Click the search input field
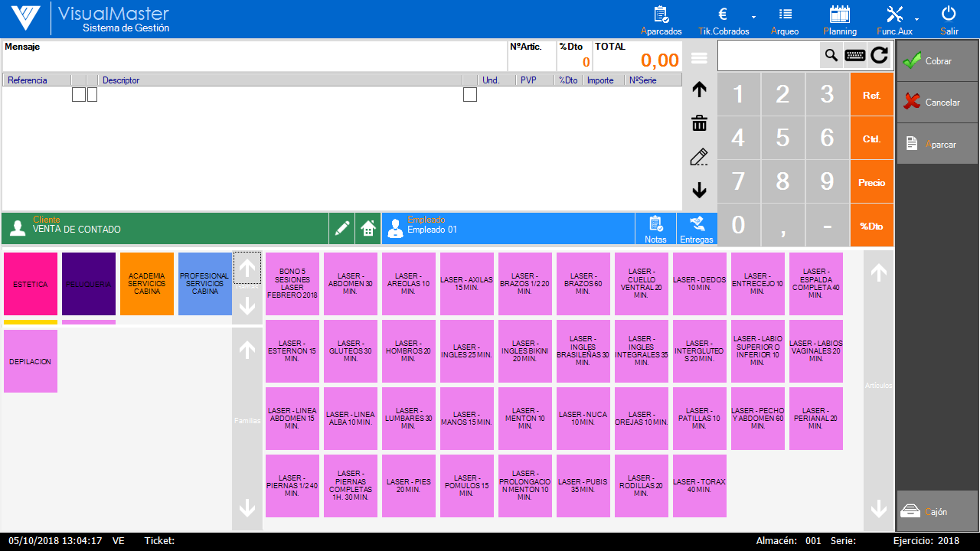980x551 pixels. point(768,55)
